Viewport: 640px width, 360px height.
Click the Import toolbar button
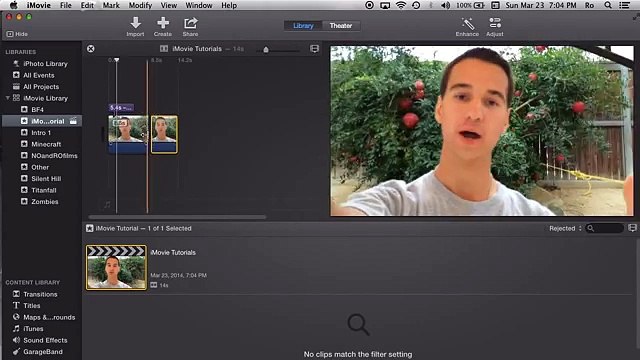click(135, 27)
